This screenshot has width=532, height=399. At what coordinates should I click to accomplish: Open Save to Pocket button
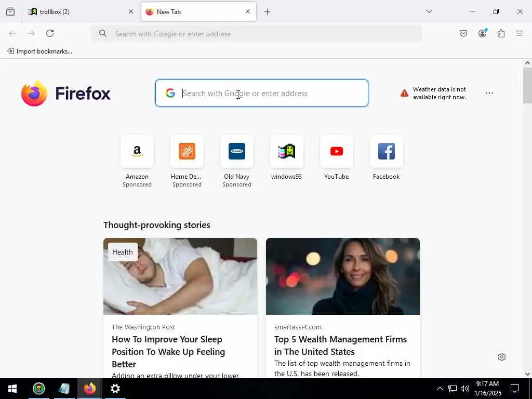point(463,33)
